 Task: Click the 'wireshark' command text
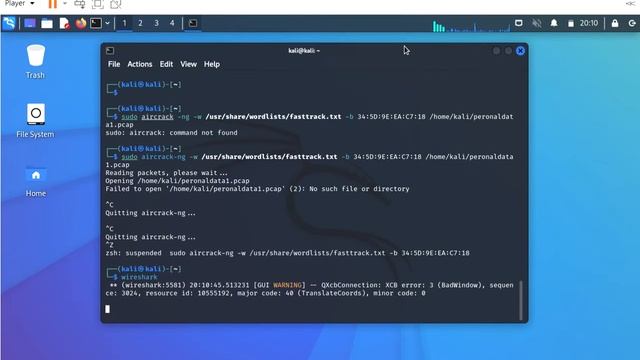[139, 277]
